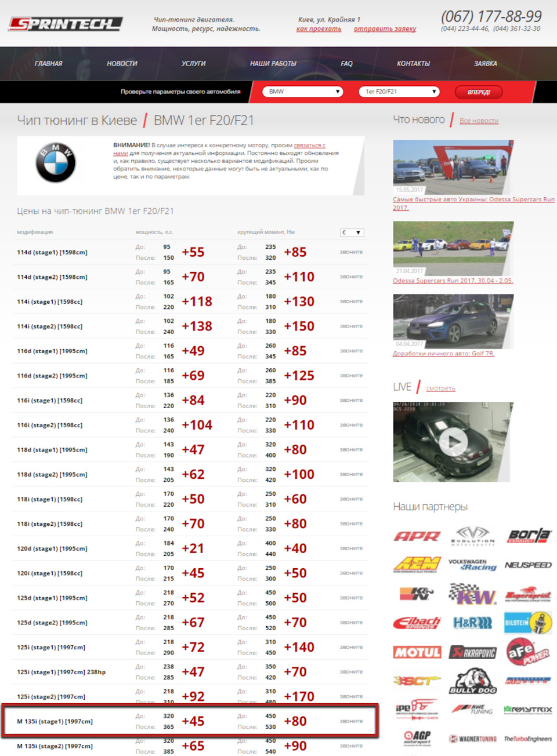This screenshot has width=557, height=756.
Task: Open the Evolution Motorsports partner logo
Action: (x=473, y=536)
